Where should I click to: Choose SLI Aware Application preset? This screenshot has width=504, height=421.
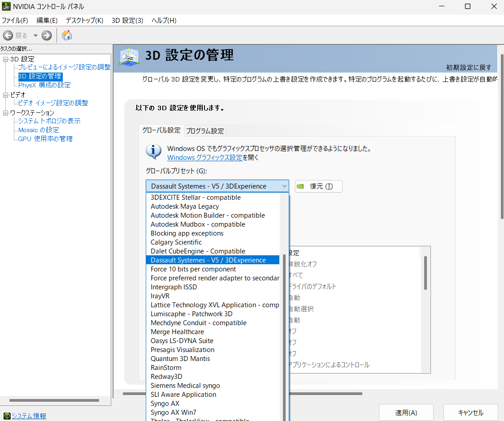coord(213,395)
